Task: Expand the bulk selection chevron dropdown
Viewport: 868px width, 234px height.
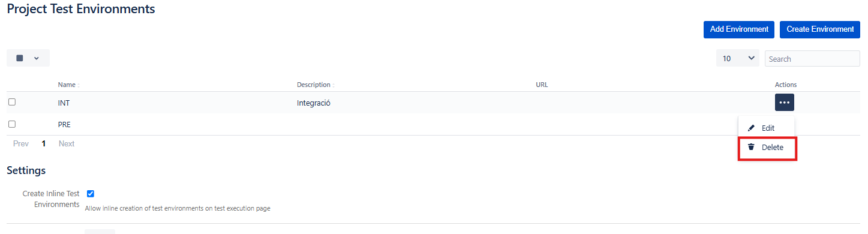Action: point(37,58)
